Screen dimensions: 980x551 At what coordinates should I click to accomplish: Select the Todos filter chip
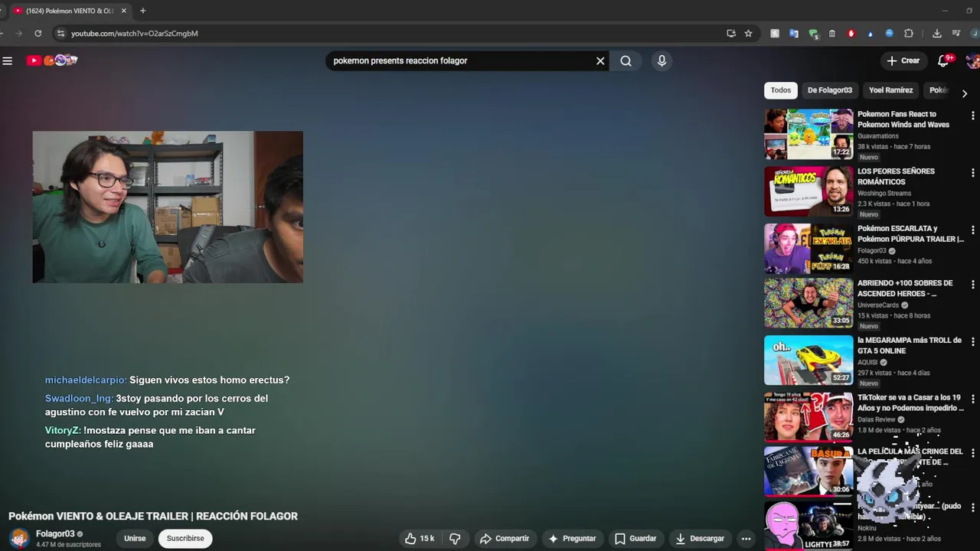pos(781,90)
